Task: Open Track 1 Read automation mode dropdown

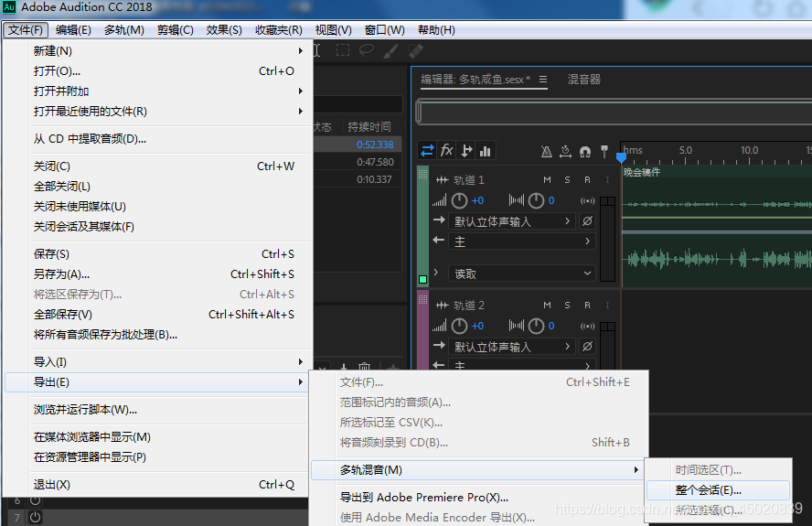Action: [522, 274]
